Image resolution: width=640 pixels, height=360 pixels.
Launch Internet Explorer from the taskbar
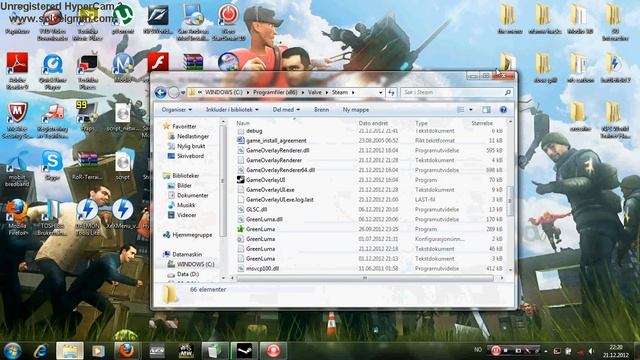[x=40, y=351]
